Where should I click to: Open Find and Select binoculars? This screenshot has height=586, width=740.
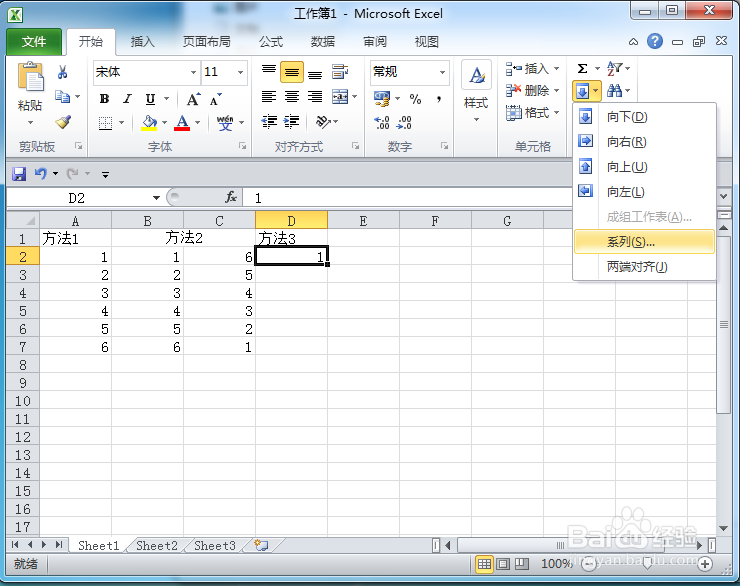(x=614, y=90)
